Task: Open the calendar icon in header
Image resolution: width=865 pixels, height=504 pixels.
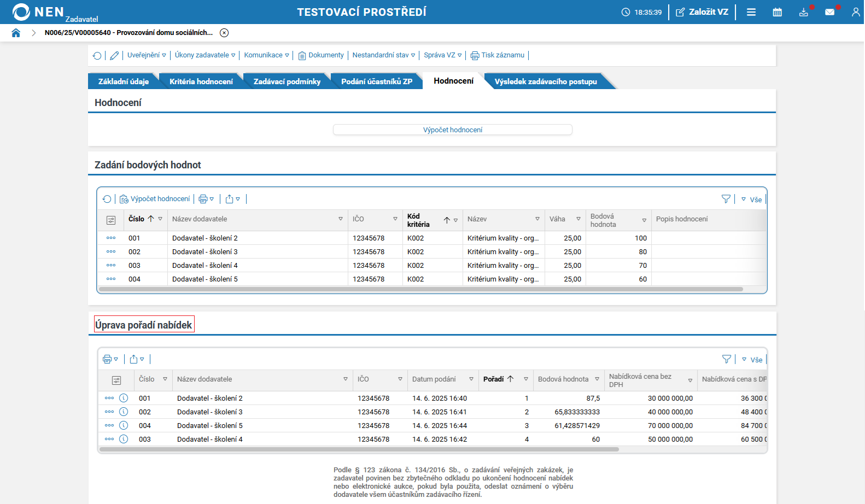Action: click(x=777, y=12)
